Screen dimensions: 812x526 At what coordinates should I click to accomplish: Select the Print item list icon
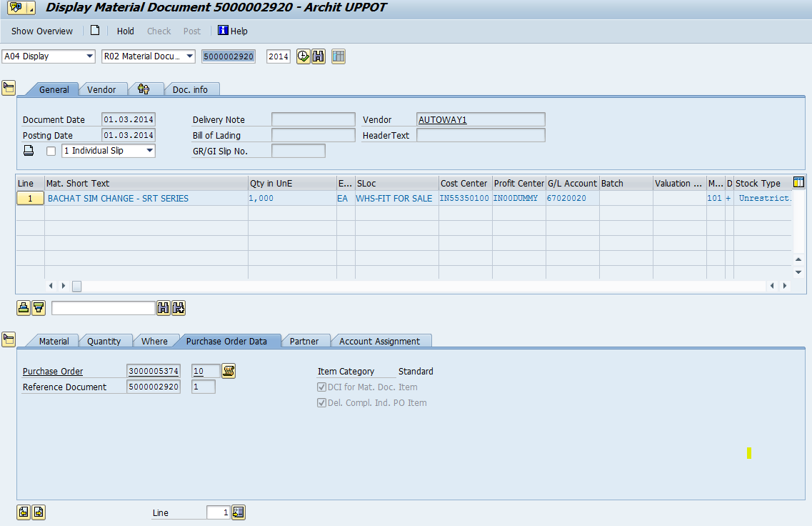click(24, 308)
